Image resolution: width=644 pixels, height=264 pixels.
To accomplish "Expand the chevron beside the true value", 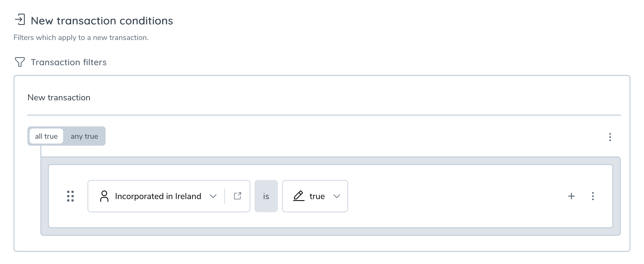I will pos(337,196).
